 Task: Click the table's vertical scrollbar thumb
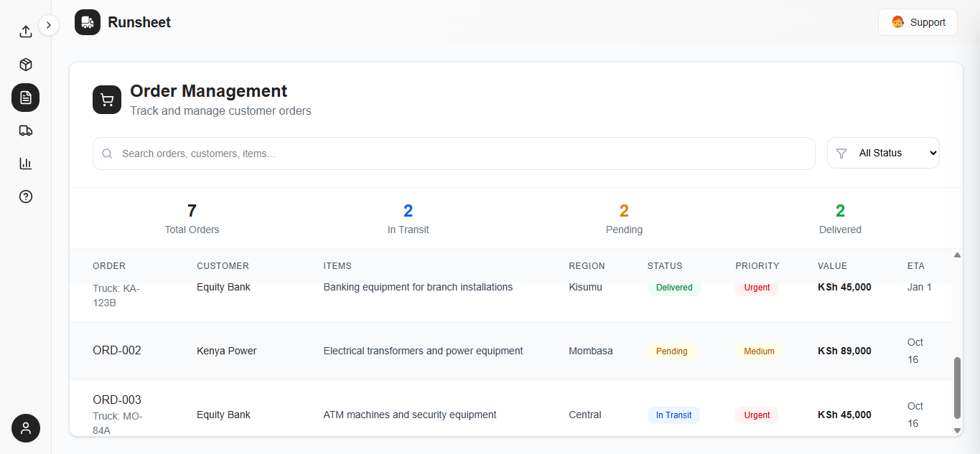pyautogui.click(x=957, y=387)
